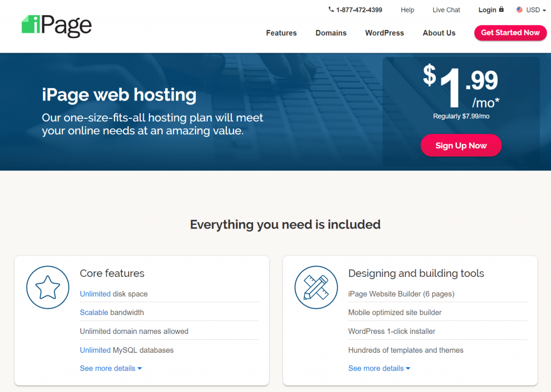Click the Unlimited link for MySQL databases
Viewport: 551px width, 392px height.
tap(95, 350)
